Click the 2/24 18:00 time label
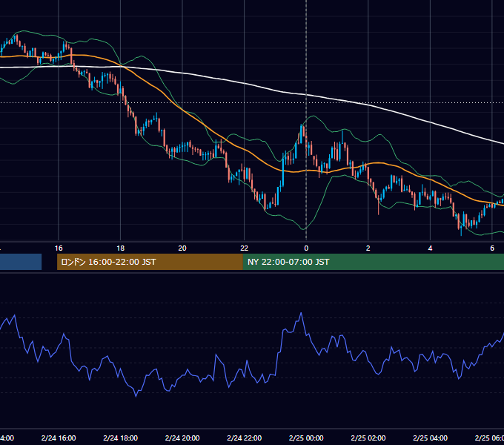This screenshot has width=504, height=445. (121, 438)
